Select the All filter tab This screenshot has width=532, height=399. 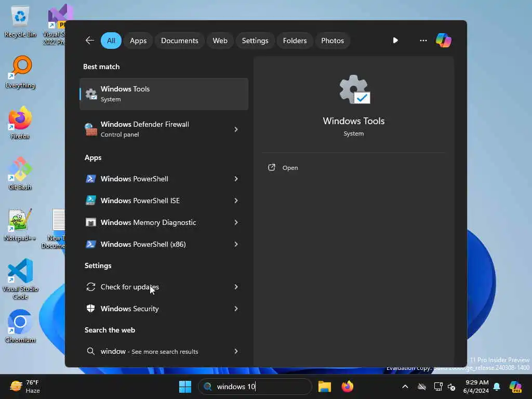[111, 41]
